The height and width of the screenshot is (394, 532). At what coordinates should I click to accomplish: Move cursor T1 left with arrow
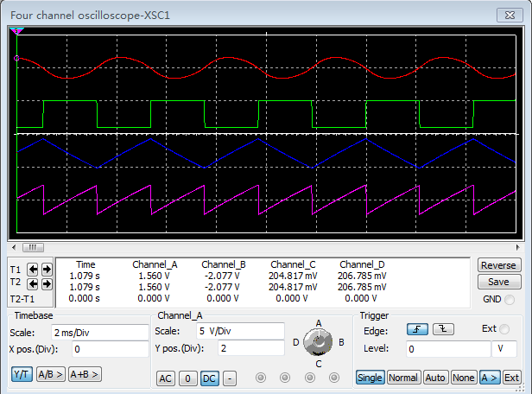[x=33, y=270]
